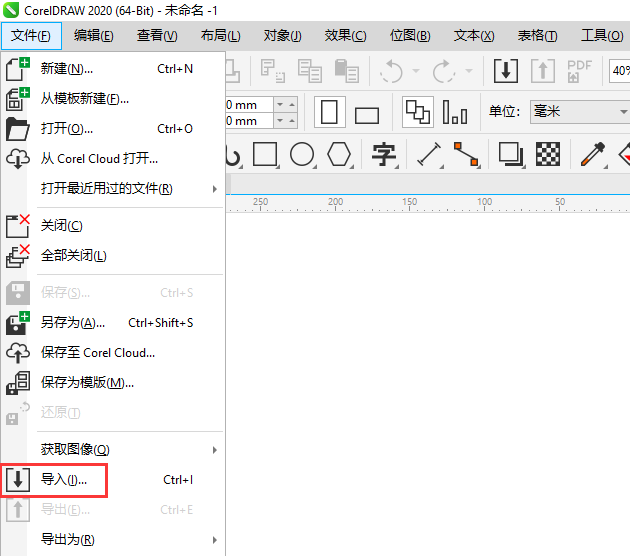
Task: Open the undo history dropdown arrow
Action: (x=416, y=71)
